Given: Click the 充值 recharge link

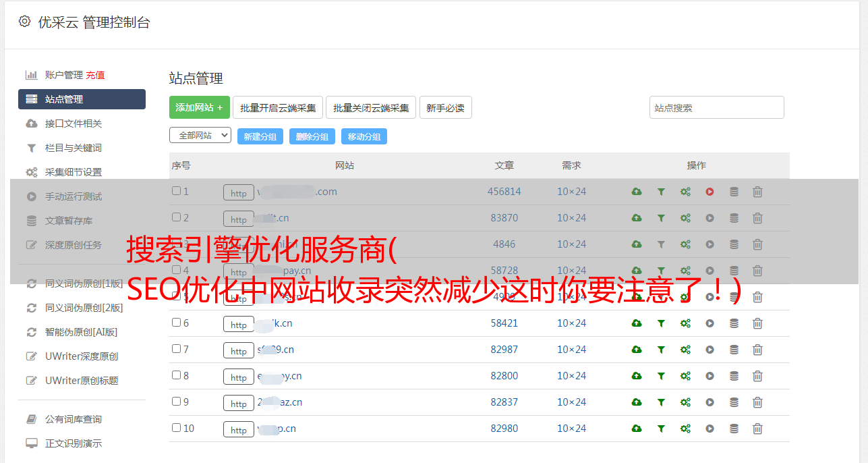Looking at the screenshot, I should 95,75.
